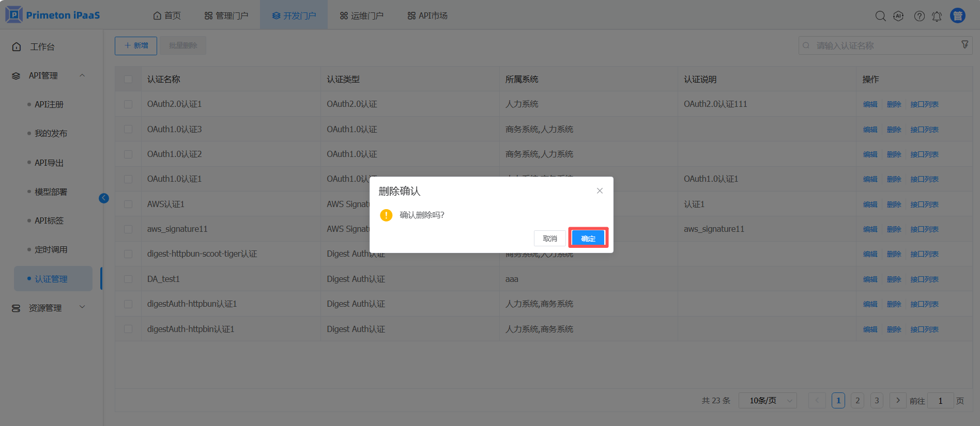Go to page 2 of results
Screen dimensions: 980x426
857,401
